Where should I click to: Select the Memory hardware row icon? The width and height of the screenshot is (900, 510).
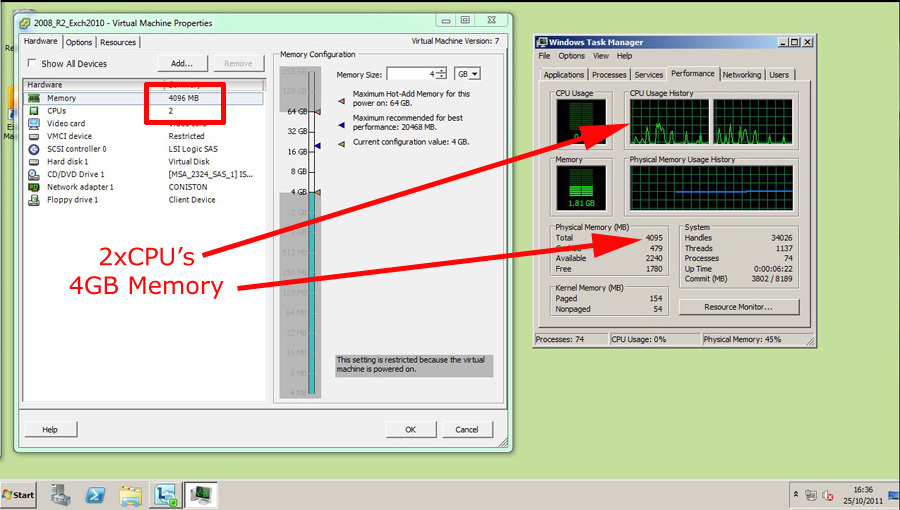click(34, 98)
